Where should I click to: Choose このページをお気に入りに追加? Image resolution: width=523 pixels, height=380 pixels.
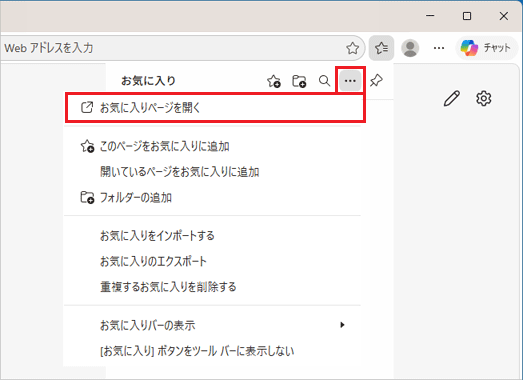coord(212,146)
